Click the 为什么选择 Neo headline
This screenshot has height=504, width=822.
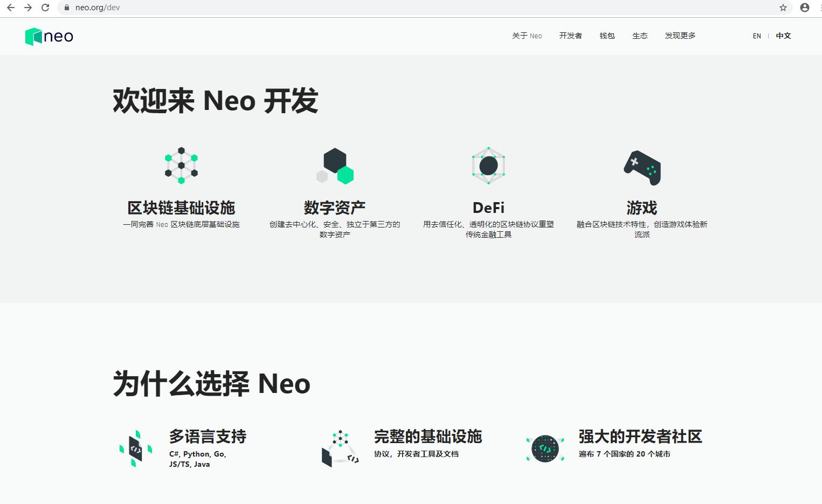tap(211, 384)
